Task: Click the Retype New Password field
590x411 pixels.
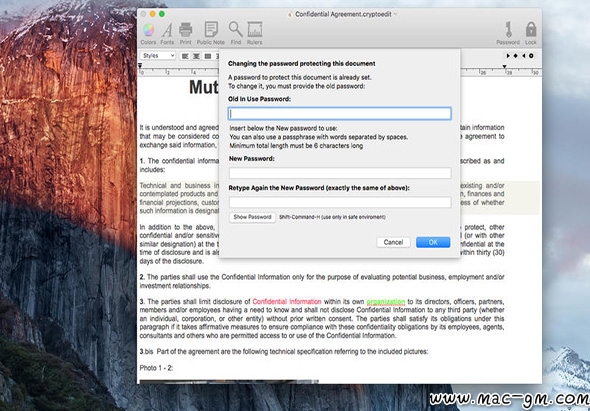Action: point(340,202)
